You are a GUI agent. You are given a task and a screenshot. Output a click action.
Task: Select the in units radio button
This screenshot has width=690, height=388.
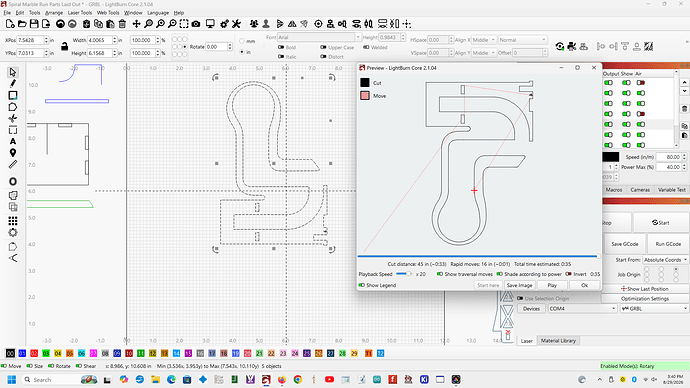click(x=242, y=52)
